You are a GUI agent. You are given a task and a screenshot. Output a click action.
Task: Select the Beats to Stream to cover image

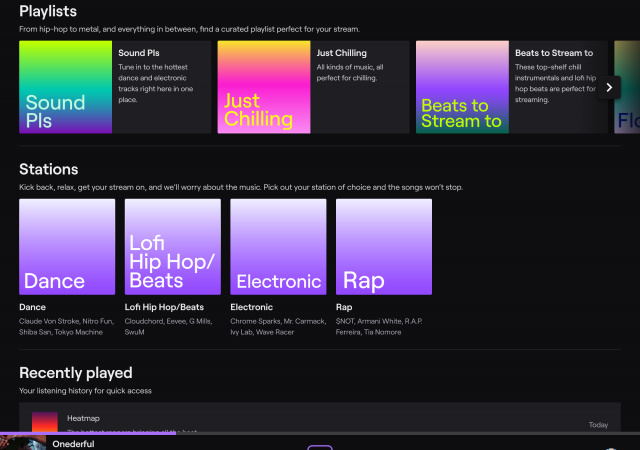pyautogui.click(x=462, y=87)
